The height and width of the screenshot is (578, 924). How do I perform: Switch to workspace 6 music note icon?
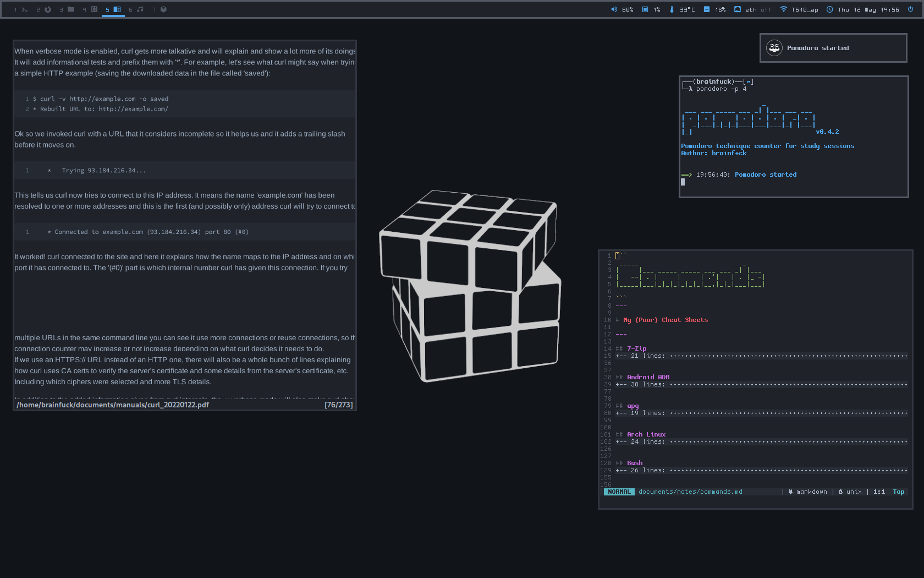click(x=140, y=9)
